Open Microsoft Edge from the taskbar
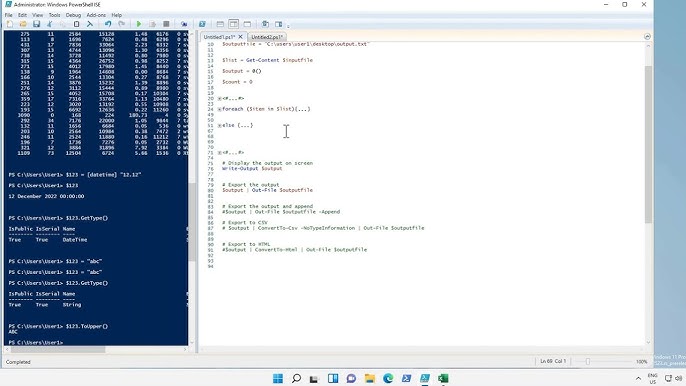The image size is (686, 386). tap(388, 378)
